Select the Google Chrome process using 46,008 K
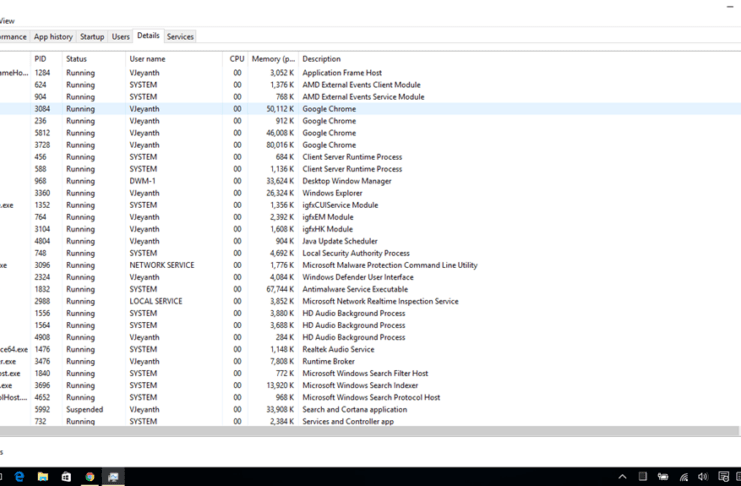 coord(370,133)
